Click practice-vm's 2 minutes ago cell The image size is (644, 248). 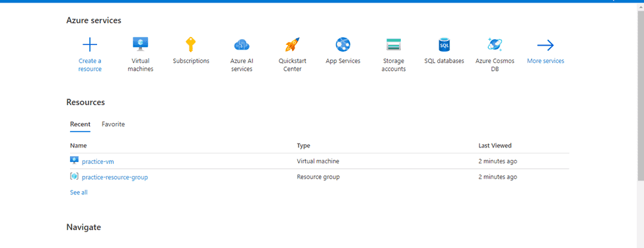(498, 161)
